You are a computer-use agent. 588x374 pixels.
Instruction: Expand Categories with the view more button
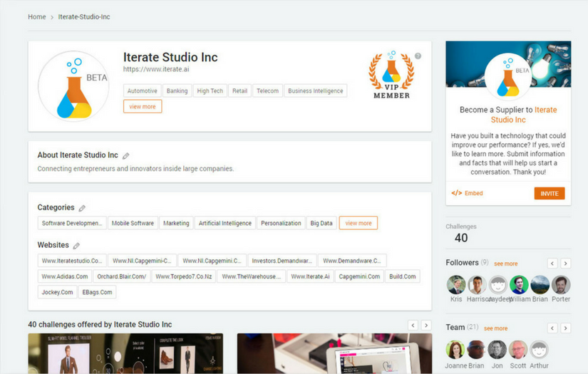[x=359, y=223]
